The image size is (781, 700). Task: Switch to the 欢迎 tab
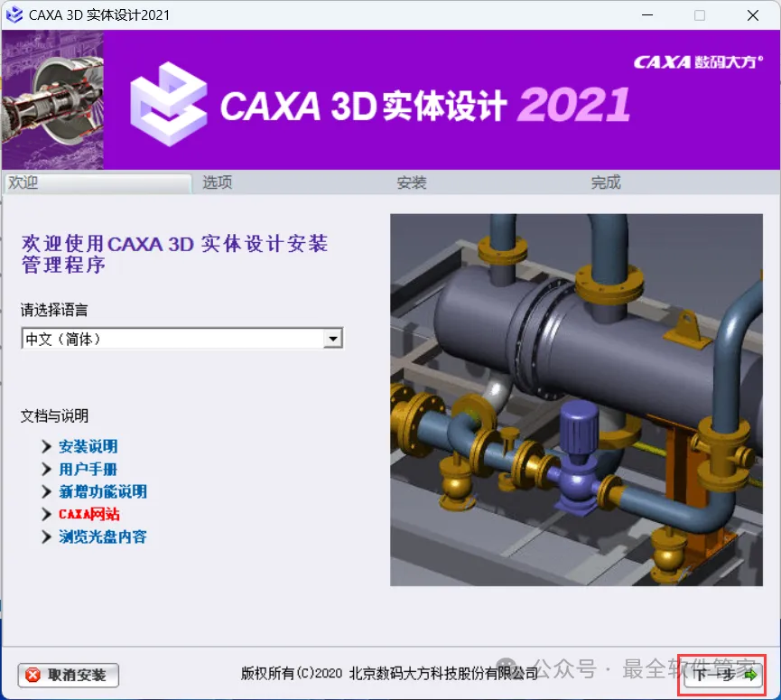coord(97,182)
